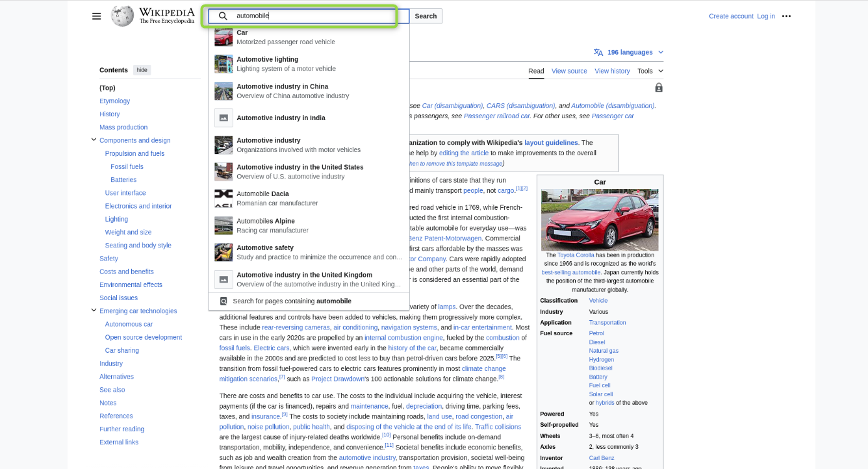
Task: Click the language translation icon
Action: pos(598,53)
